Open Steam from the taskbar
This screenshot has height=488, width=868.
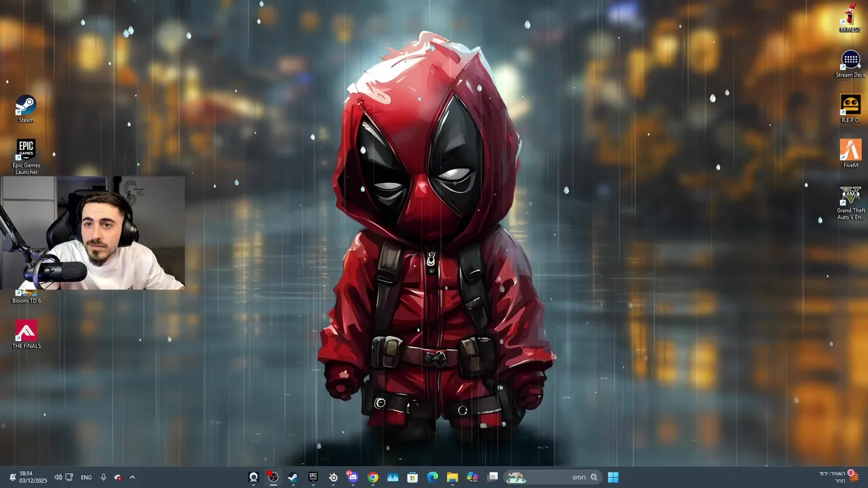coord(293,477)
